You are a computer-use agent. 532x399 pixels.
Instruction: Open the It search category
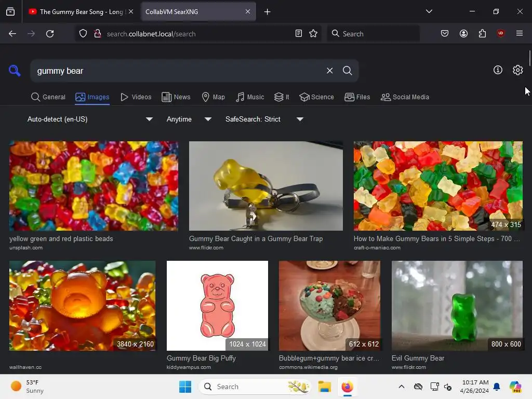(x=282, y=97)
